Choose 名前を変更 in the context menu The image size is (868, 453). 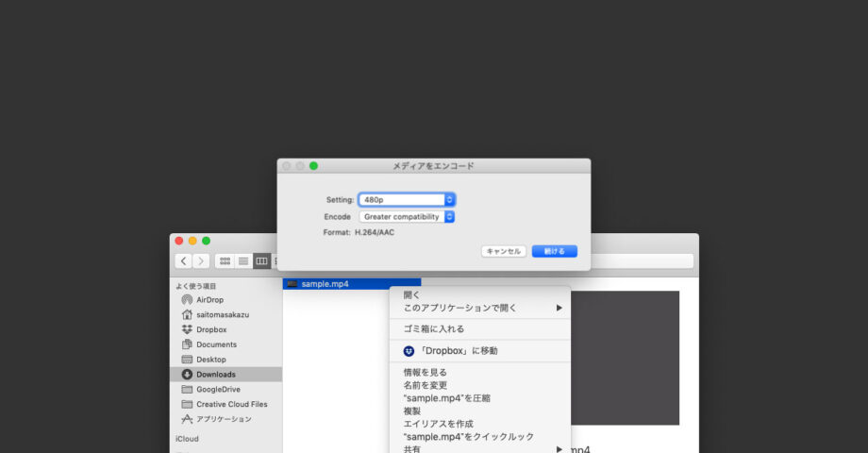(x=480, y=385)
